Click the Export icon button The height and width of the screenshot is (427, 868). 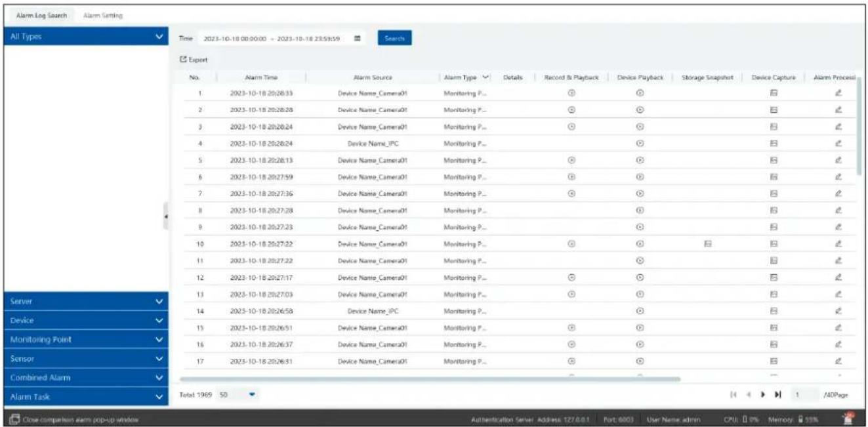pos(194,60)
